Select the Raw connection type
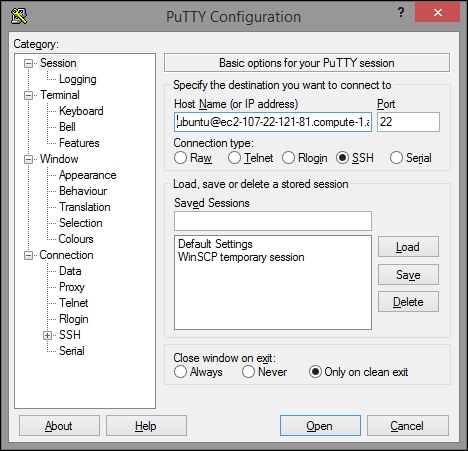The image size is (468, 451). pyautogui.click(x=180, y=158)
